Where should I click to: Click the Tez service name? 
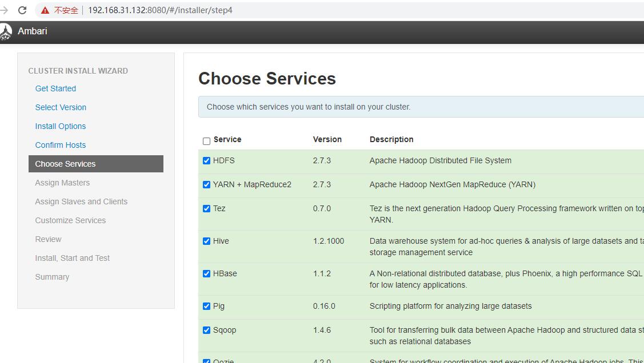click(219, 209)
